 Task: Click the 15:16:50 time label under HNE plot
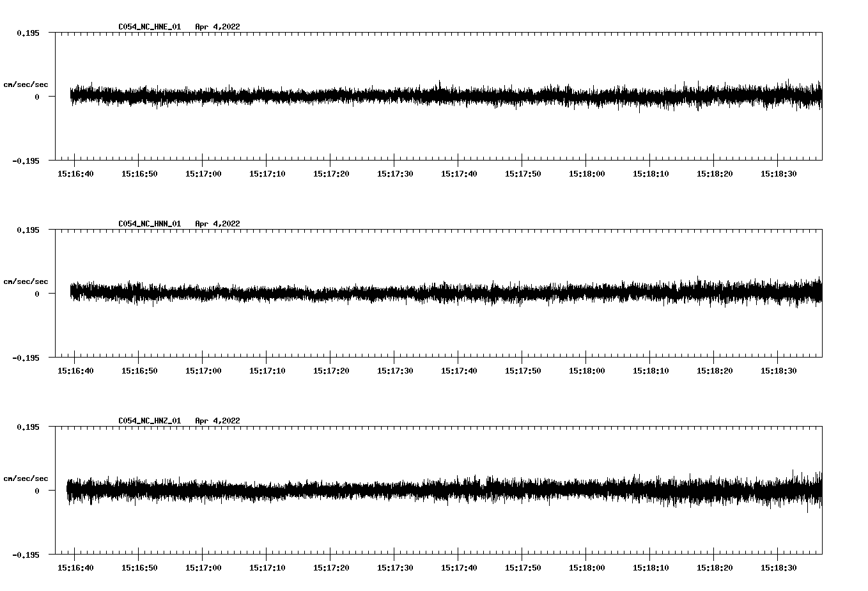(139, 174)
